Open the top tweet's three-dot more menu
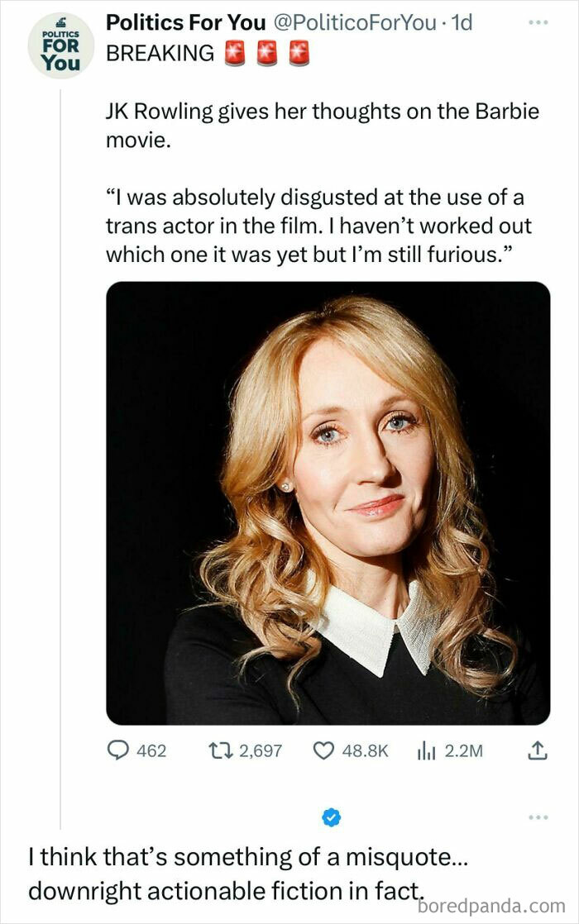 coord(538,22)
